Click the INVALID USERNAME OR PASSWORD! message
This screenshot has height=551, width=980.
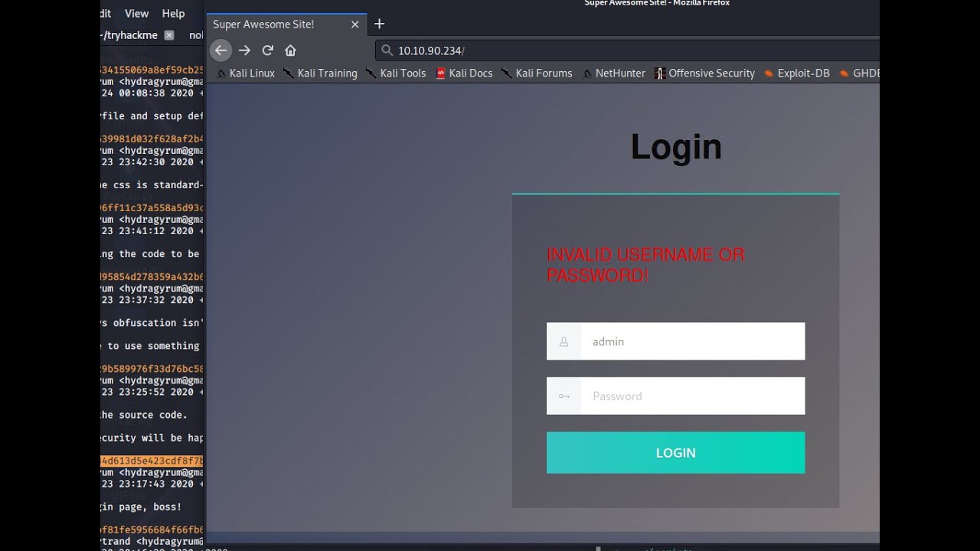(645, 265)
